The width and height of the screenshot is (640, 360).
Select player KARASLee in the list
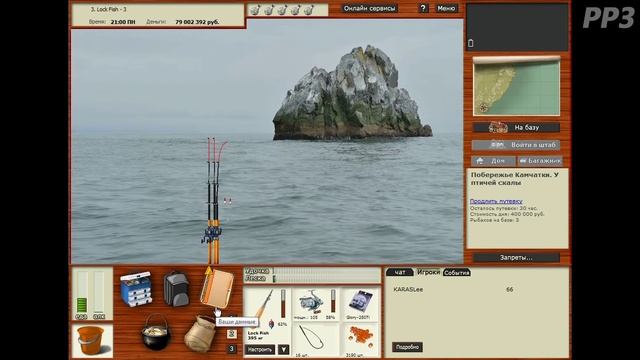click(408, 289)
